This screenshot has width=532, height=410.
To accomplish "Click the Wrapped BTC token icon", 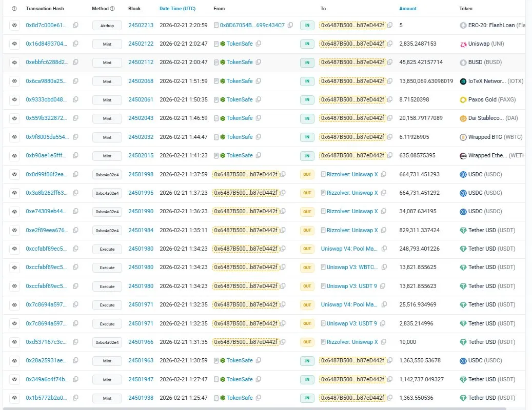I will point(463,137).
